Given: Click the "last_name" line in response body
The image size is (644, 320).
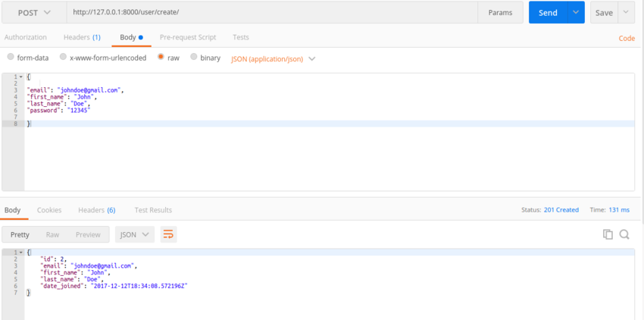Looking at the screenshot, I should [x=72, y=279].
